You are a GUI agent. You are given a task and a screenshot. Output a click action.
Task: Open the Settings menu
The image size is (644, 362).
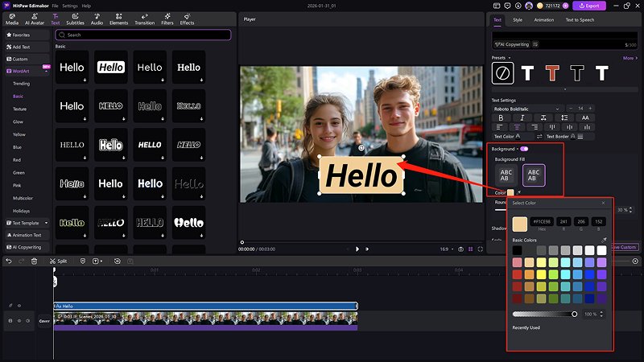70,6
